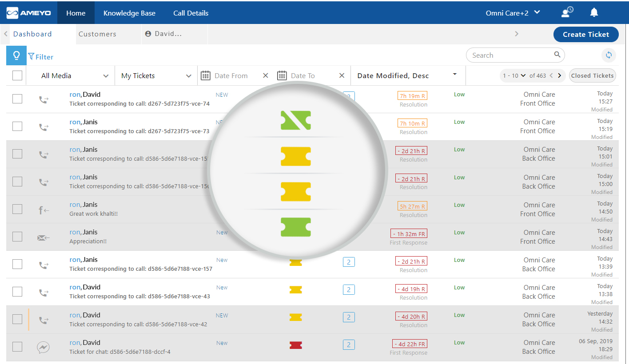Check the 'Appreciation!!' ticket checkbox
629x364 pixels.
(x=17, y=237)
